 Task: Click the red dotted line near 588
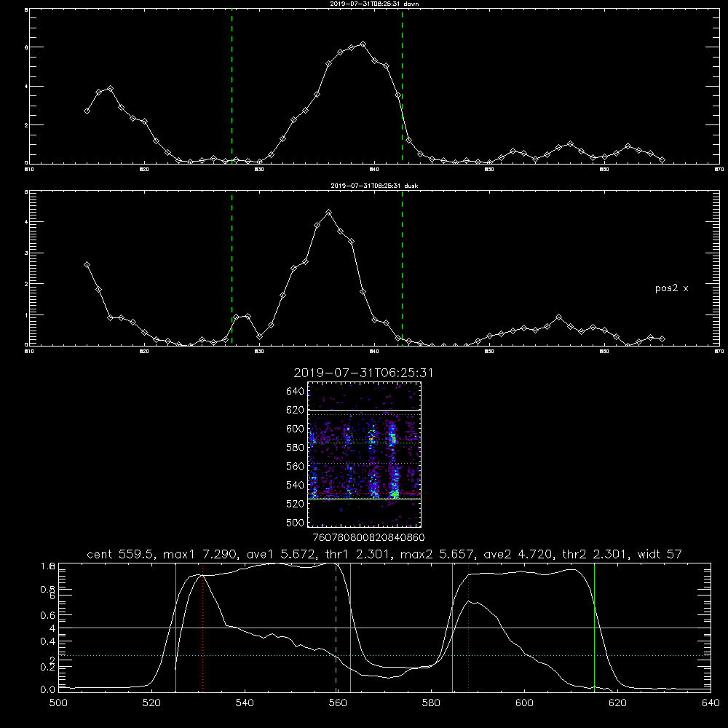click(x=468, y=628)
